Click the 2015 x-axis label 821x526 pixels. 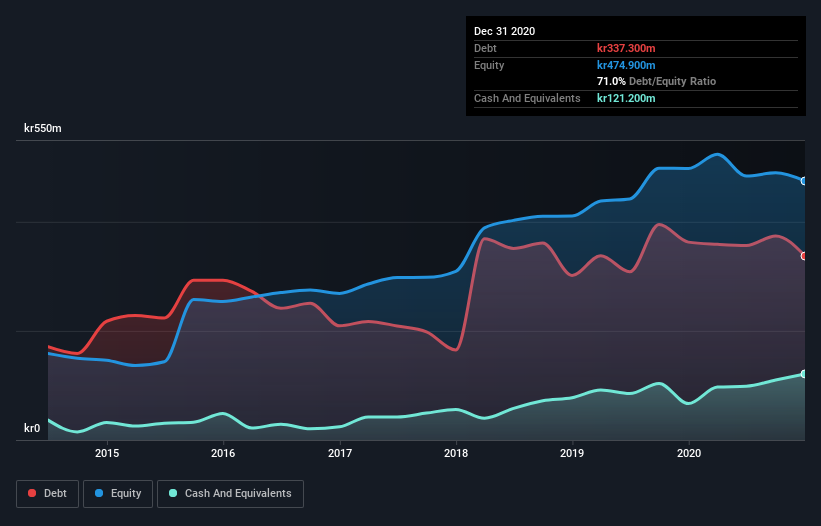[x=107, y=453]
